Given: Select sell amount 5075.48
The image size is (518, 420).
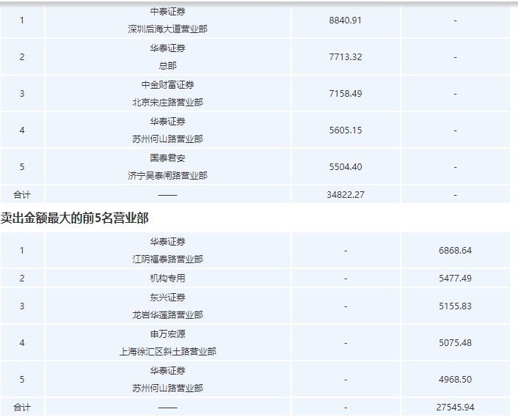Looking at the screenshot, I should [x=455, y=343].
